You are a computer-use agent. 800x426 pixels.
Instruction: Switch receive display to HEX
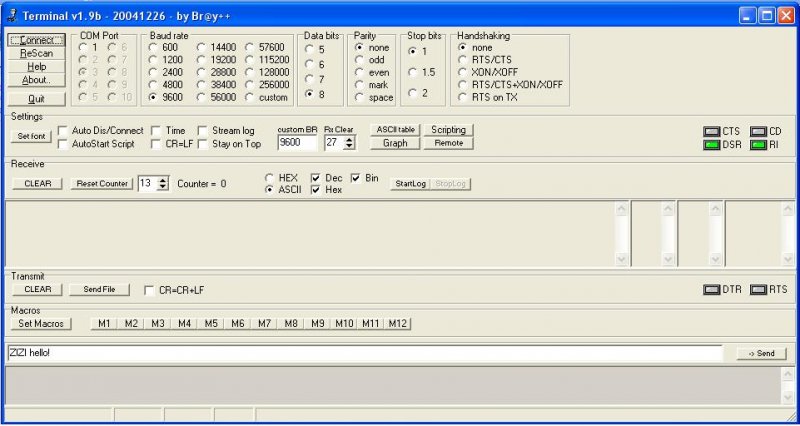click(269, 178)
